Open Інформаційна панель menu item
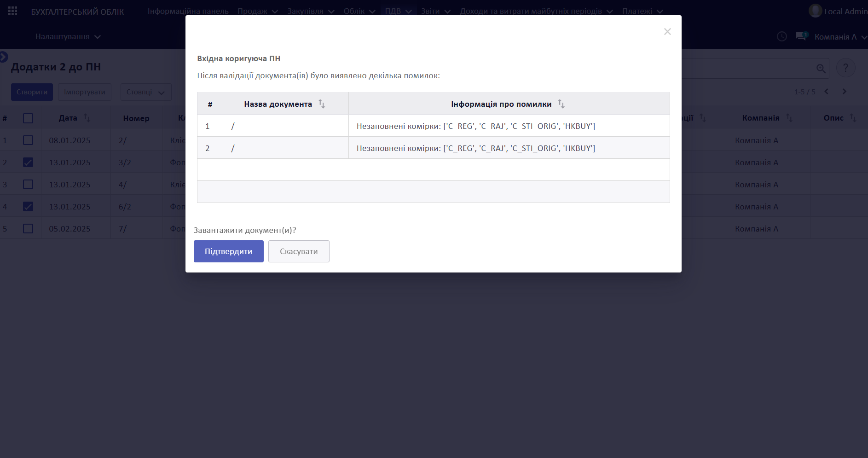Screen dimensions: 868x458 (188, 11)
